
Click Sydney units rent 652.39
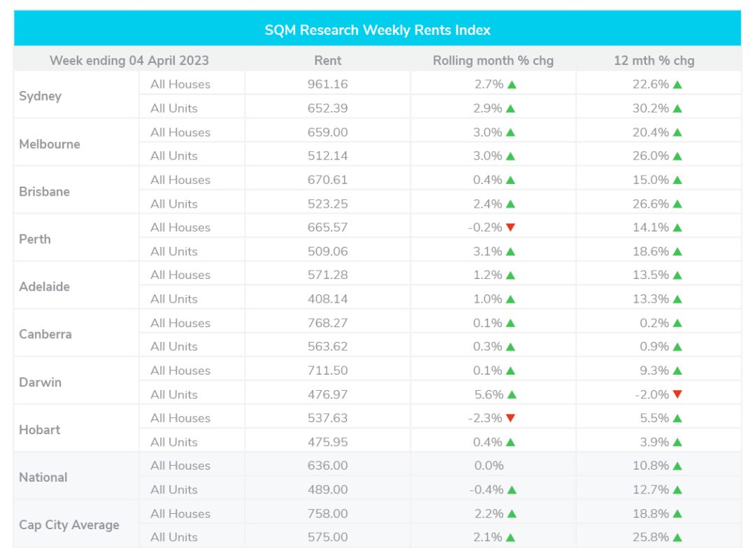[x=327, y=108]
